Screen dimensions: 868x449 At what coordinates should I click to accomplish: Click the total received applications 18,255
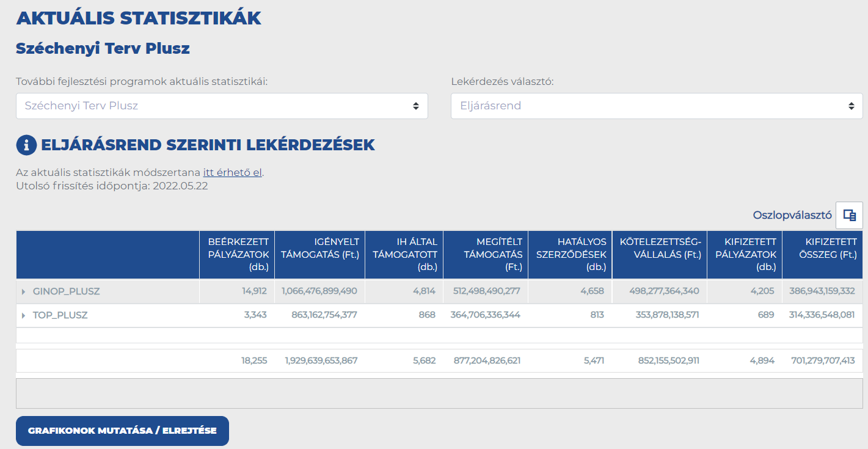pyautogui.click(x=254, y=361)
